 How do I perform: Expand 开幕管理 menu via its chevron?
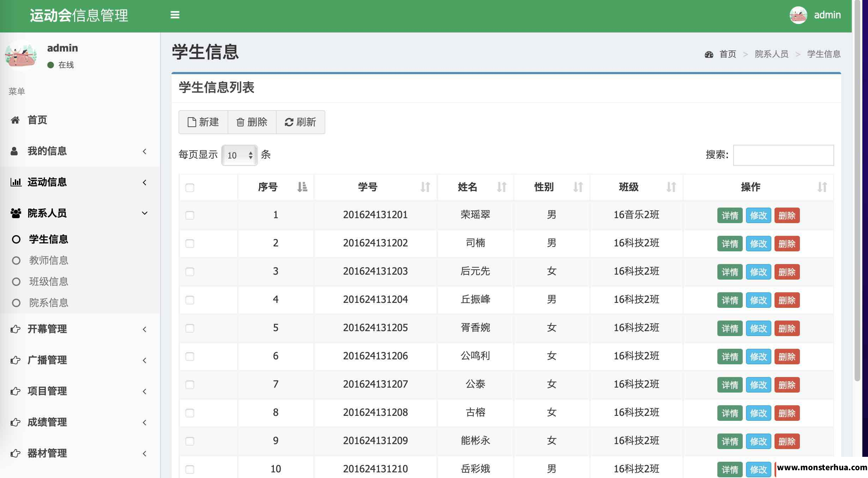(144, 329)
